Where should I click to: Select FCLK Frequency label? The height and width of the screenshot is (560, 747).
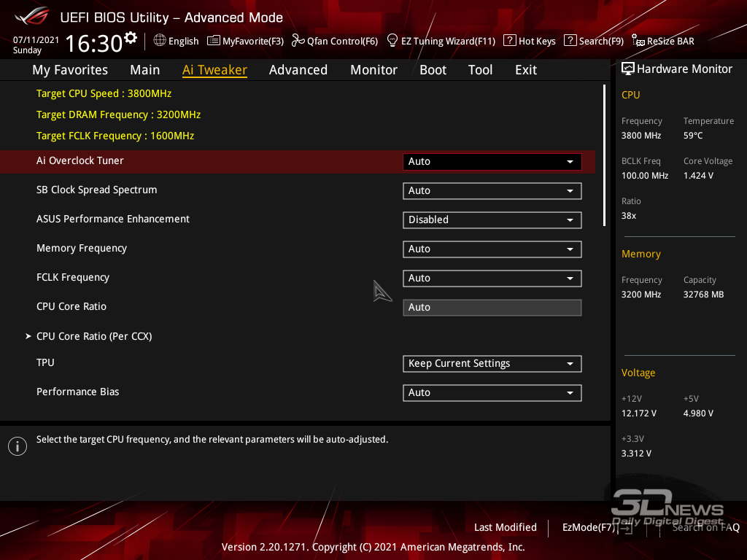73,277
